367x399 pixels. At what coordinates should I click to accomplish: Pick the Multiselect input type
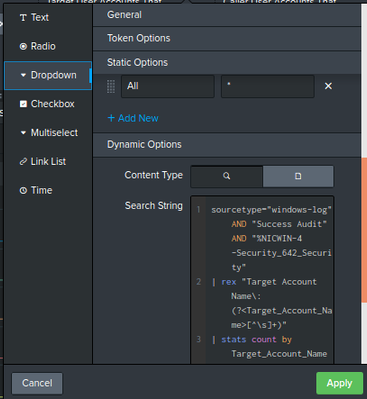tap(48, 133)
